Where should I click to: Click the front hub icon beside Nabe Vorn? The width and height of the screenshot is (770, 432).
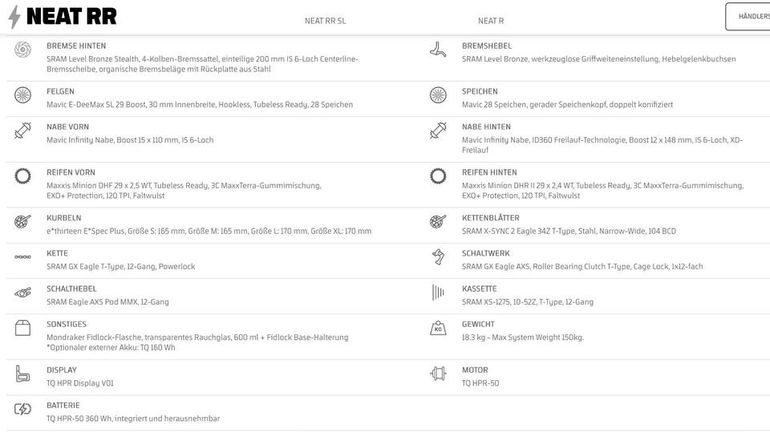coord(23,131)
